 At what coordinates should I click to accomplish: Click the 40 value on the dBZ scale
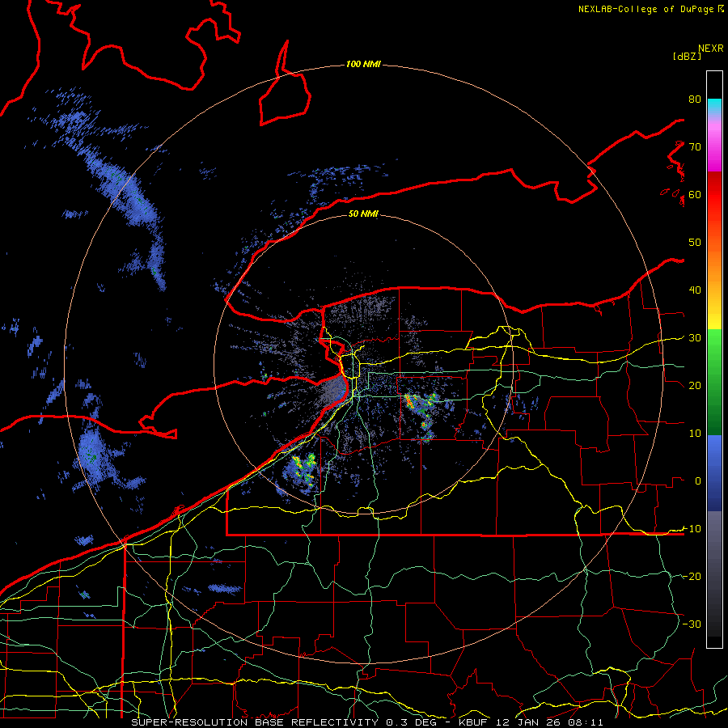pyautogui.click(x=695, y=290)
